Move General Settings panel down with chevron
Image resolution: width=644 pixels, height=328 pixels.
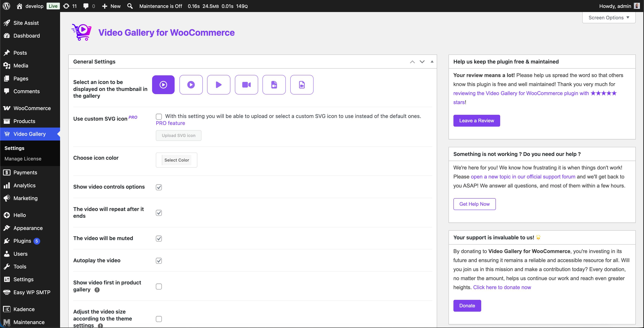point(422,62)
